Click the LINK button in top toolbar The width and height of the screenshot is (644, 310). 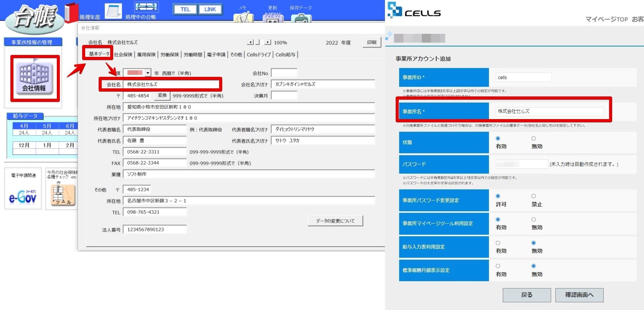210,9
